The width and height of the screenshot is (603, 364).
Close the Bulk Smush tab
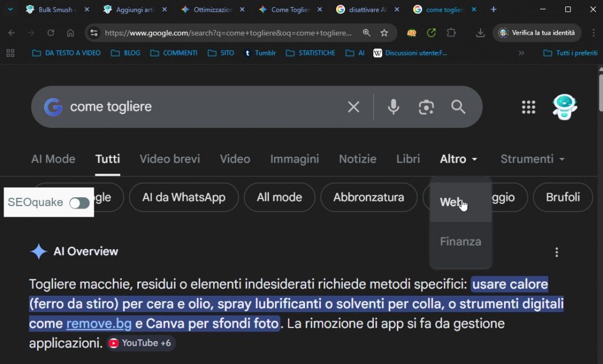[87, 9]
